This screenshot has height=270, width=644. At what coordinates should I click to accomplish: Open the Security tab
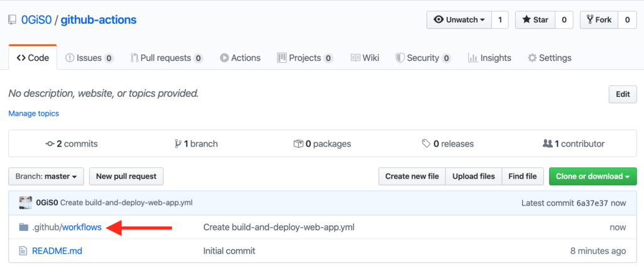click(423, 58)
